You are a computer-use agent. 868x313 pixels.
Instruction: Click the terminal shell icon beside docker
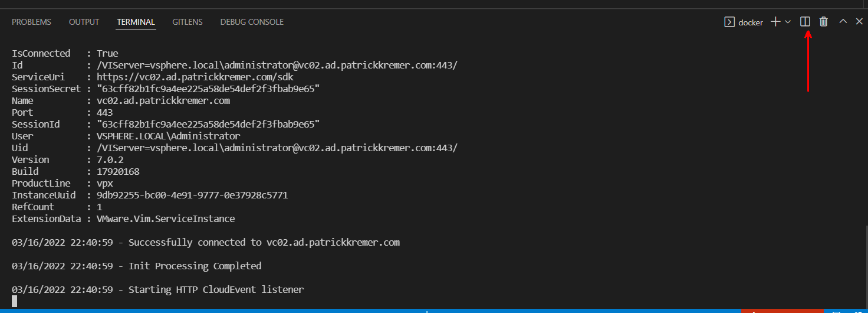coord(729,22)
